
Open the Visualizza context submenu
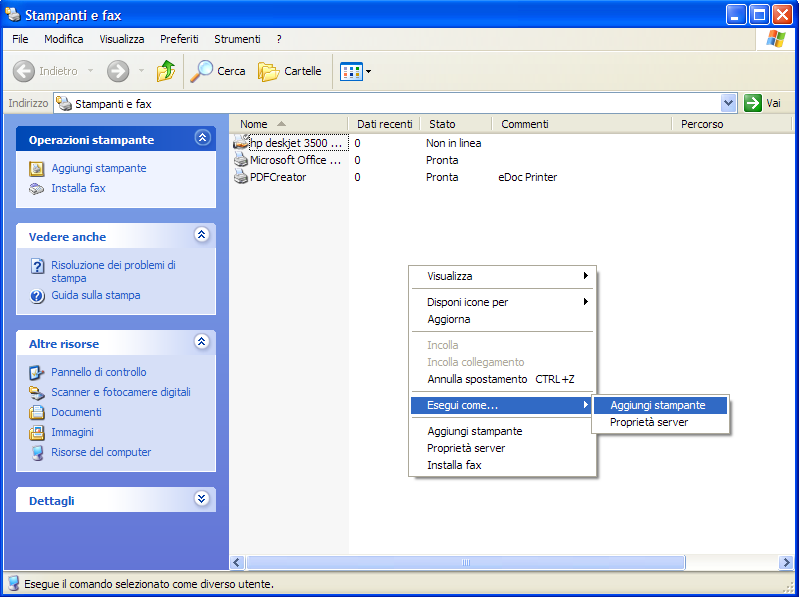(502, 276)
